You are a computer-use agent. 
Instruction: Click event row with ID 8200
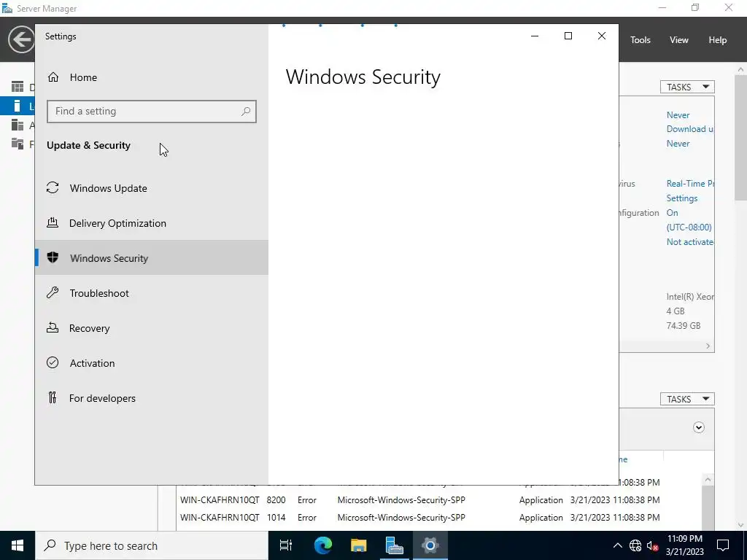click(x=419, y=500)
